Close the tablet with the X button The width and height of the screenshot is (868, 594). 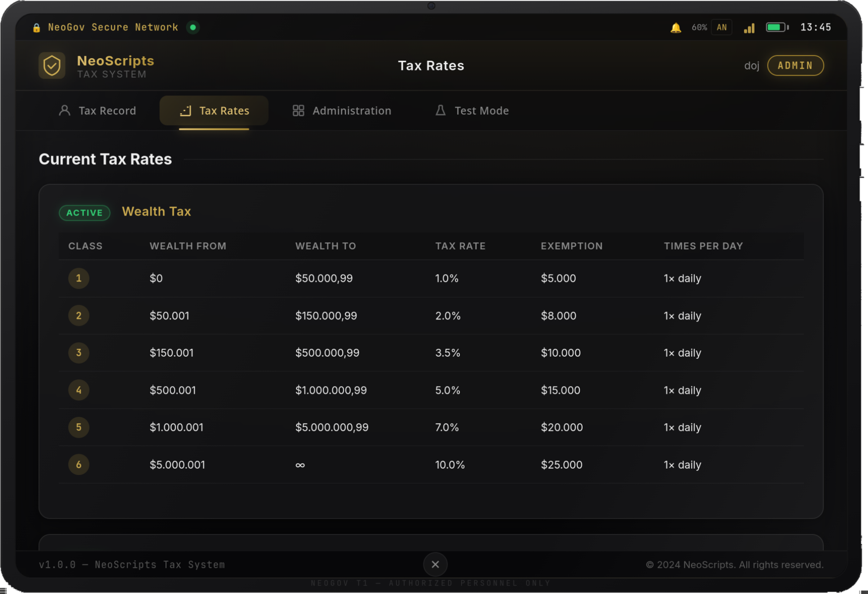coord(435,564)
